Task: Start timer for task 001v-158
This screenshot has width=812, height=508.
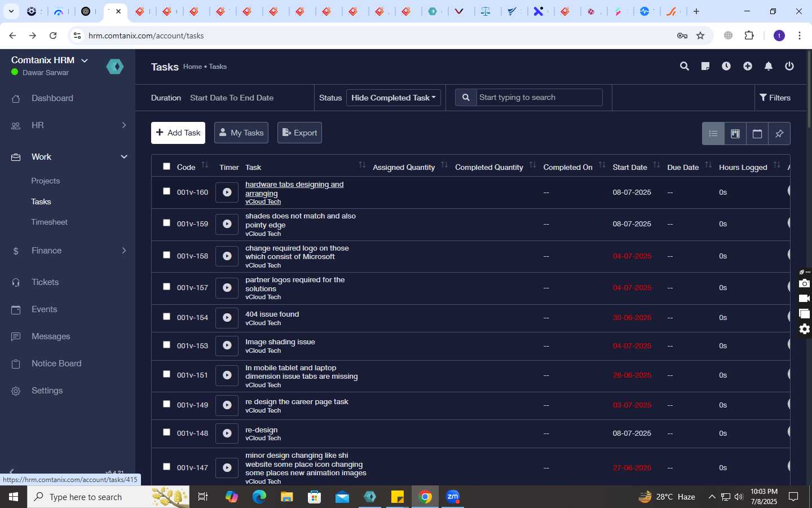Action: coord(227,256)
